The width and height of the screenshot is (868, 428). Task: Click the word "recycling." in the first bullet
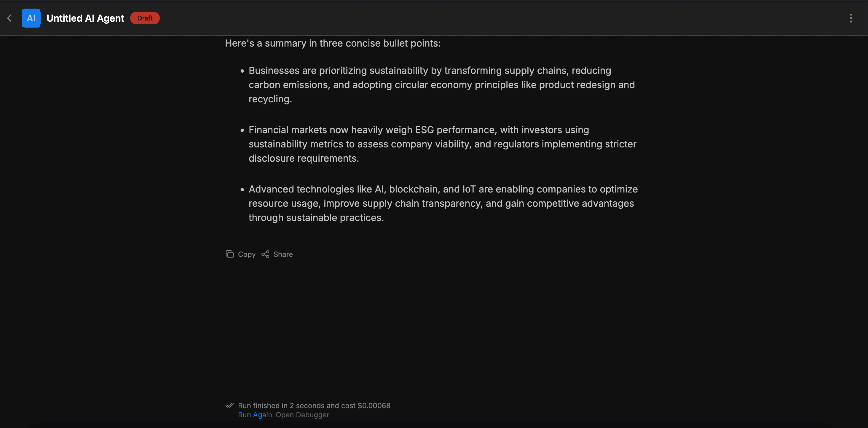(x=270, y=99)
